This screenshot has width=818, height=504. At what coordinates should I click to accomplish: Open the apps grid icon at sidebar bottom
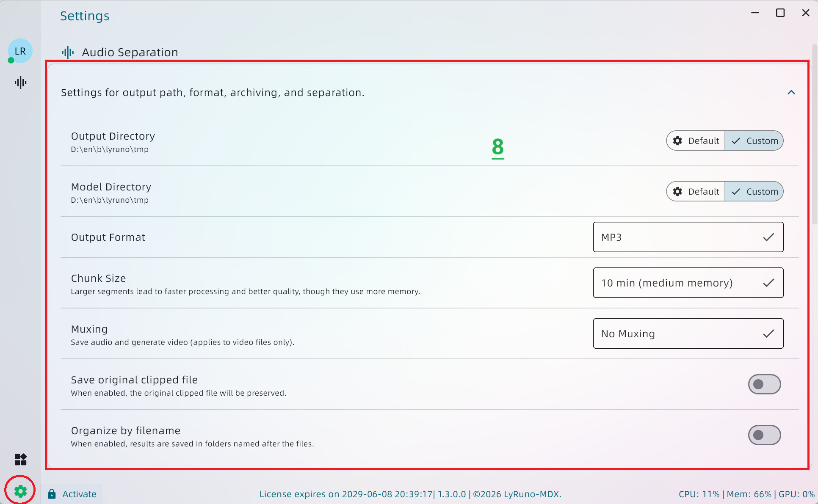tap(19, 460)
